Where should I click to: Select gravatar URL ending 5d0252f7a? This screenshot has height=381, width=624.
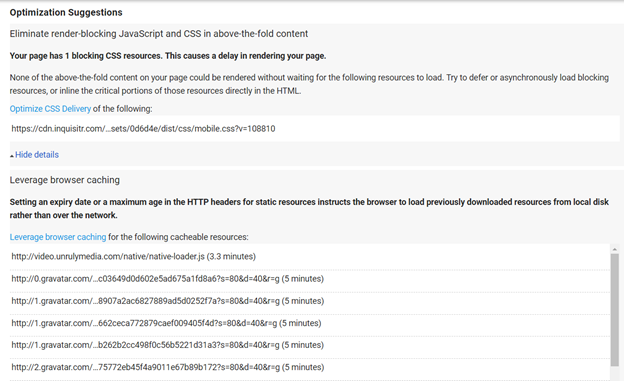168,301
